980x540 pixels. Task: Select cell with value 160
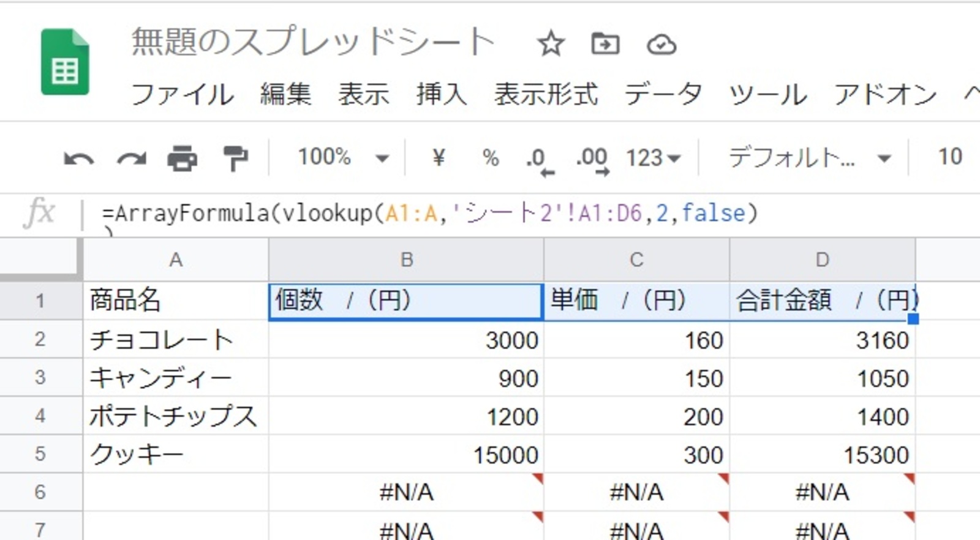636,339
